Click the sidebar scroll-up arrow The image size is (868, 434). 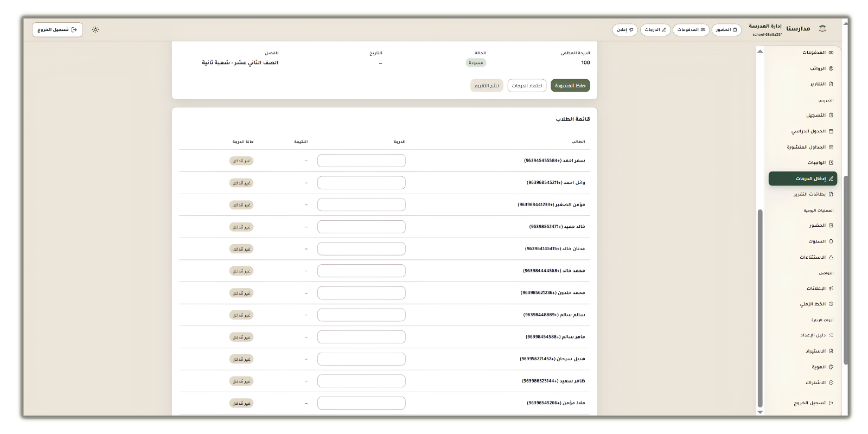coord(760,51)
